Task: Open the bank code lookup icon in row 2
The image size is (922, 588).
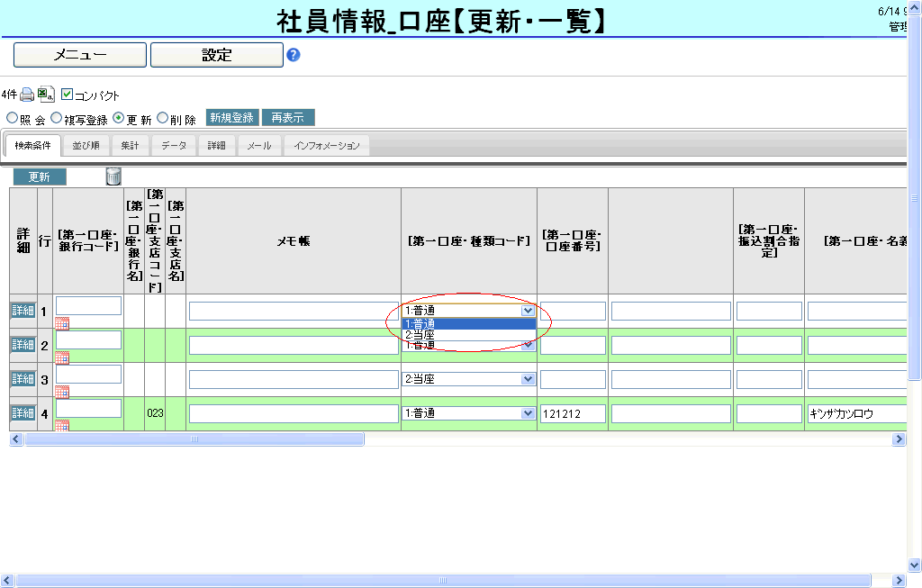Action: click(62, 357)
